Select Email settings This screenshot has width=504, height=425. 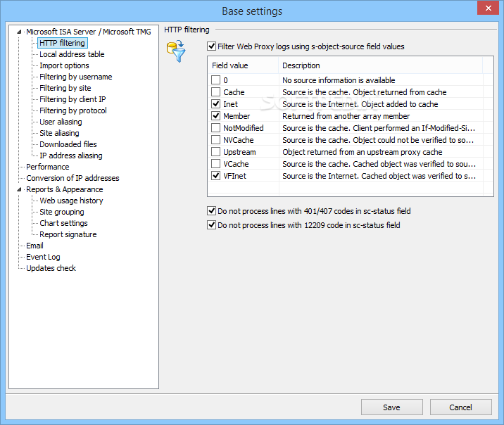tap(34, 246)
